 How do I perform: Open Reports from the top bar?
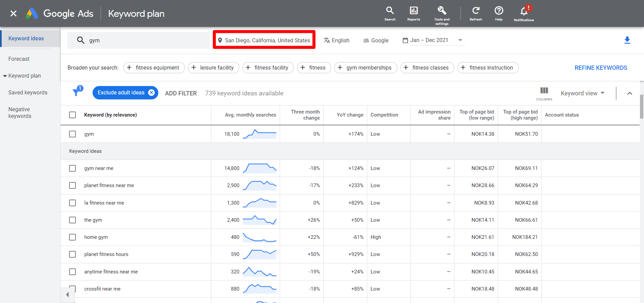click(414, 10)
